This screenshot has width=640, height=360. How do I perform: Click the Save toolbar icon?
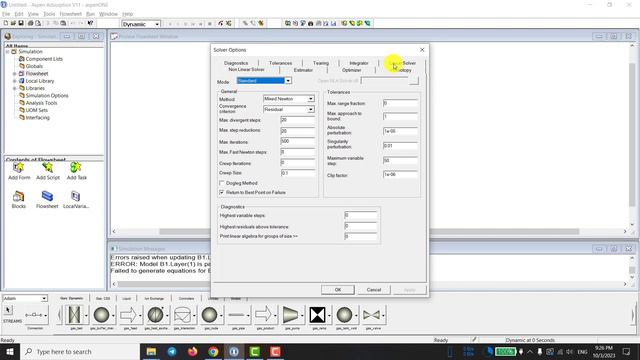(21, 24)
